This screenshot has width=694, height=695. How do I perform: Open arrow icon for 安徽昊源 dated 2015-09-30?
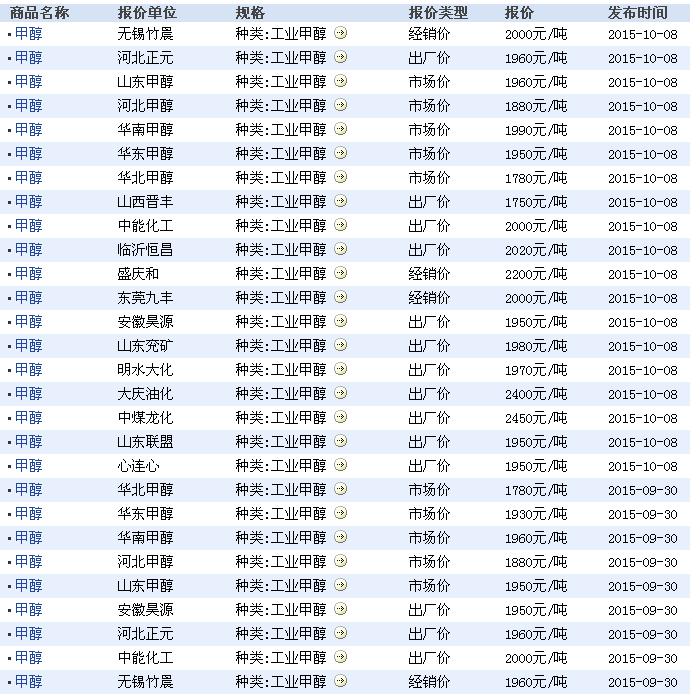pos(340,609)
